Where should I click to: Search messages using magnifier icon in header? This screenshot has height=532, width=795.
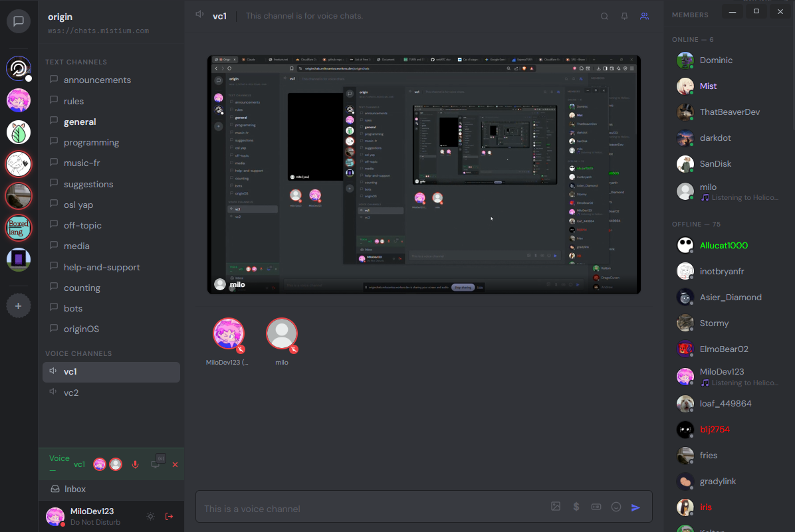pyautogui.click(x=604, y=16)
